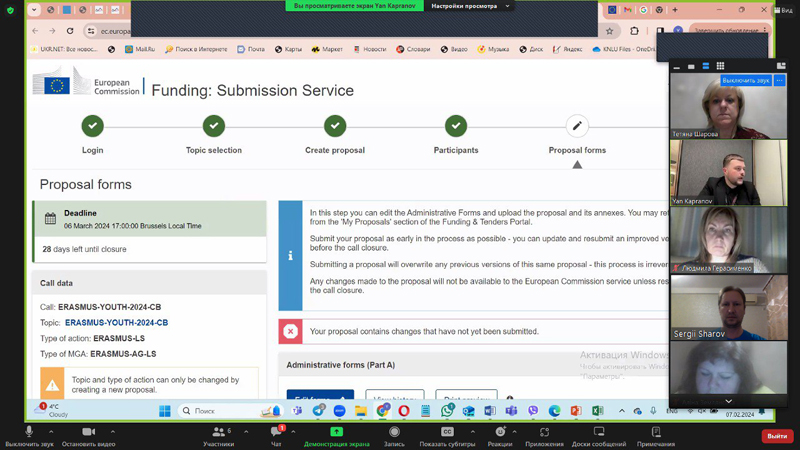Minimize the Zoom video panel thumbnails
The width and height of the screenshot is (800, 450).
[x=677, y=66]
